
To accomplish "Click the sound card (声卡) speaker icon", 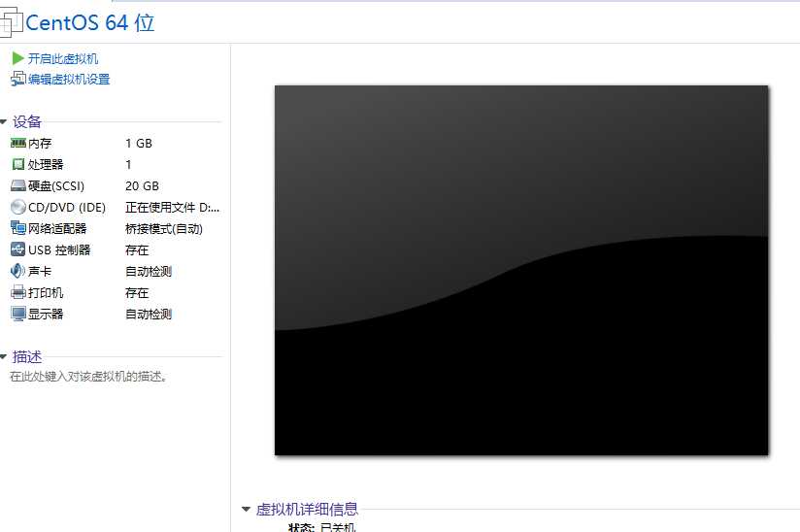I will pos(17,271).
